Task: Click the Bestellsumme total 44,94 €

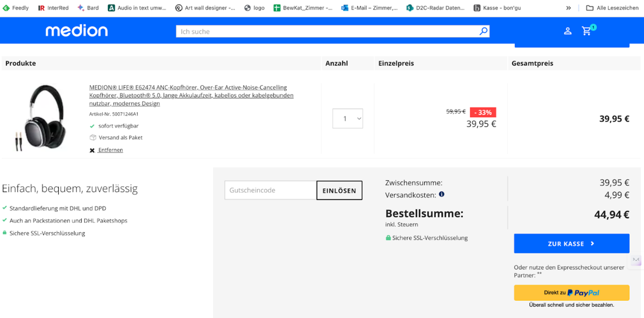Action: (612, 215)
